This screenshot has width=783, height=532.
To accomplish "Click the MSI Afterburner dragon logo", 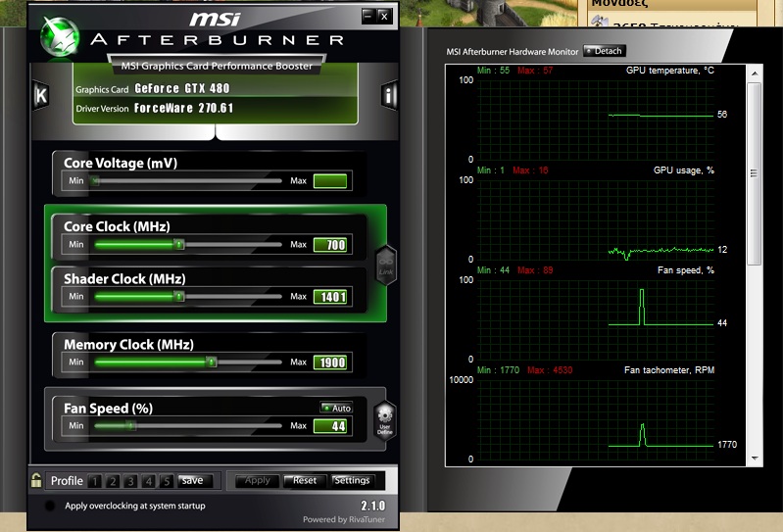I will tap(60, 36).
